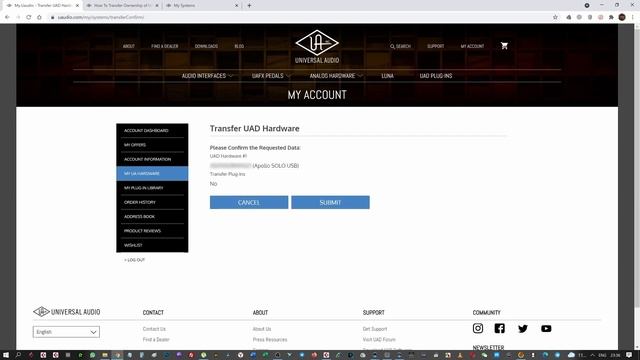640x360 pixels.
Task: Open the taskbar notification center icon
Action: [629, 355]
